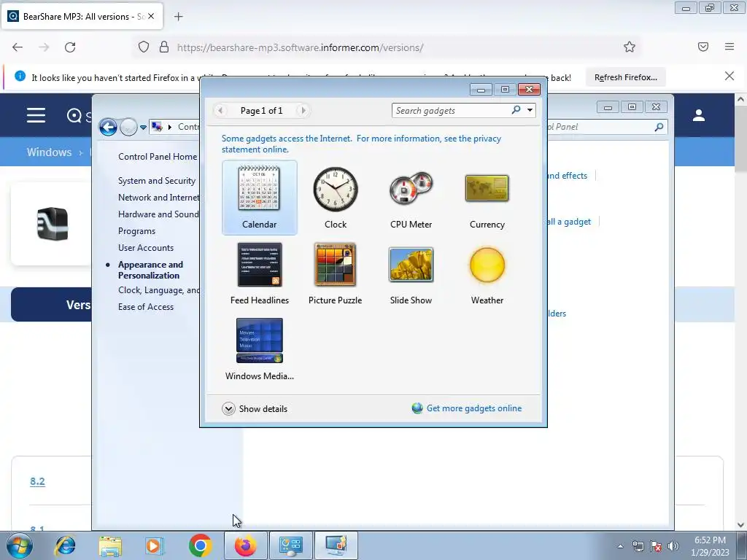Dismiss the Firefox notification bar
The height and width of the screenshot is (560, 747).
[x=729, y=76]
